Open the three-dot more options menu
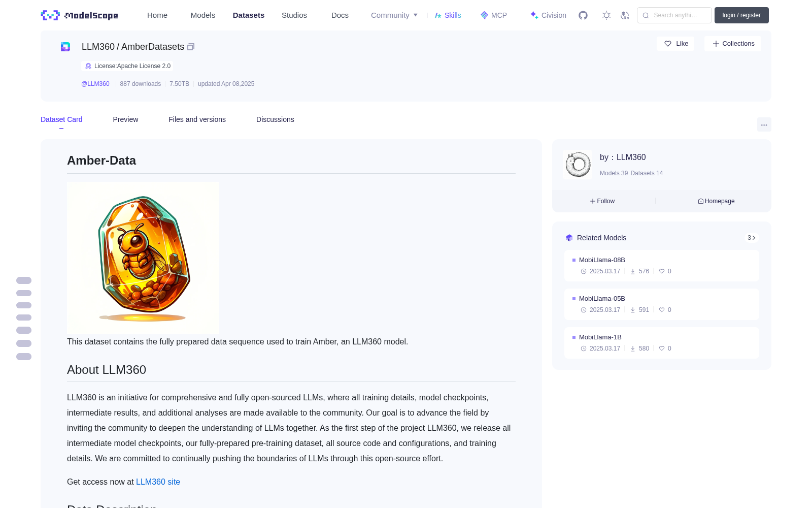Image resolution: width=812 pixels, height=508 pixels. click(x=764, y=124)
